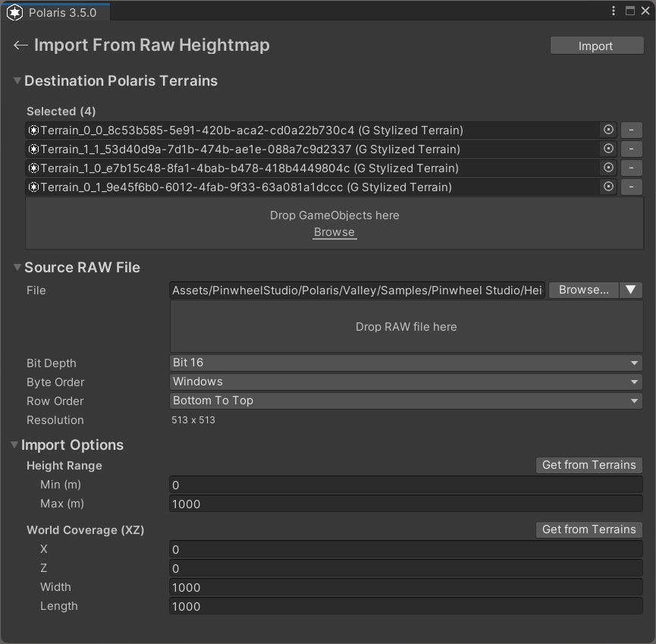Select the Terrain_1_1_53d40d9a object field

coord(321,149)
